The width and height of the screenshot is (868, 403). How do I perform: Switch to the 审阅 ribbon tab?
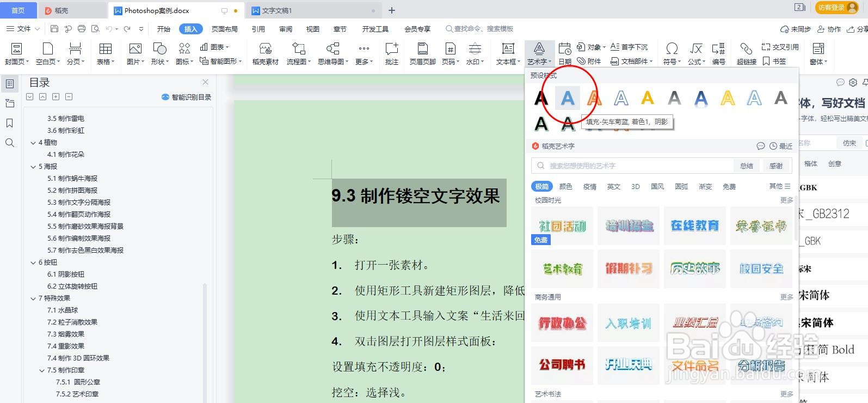point(286,29)
